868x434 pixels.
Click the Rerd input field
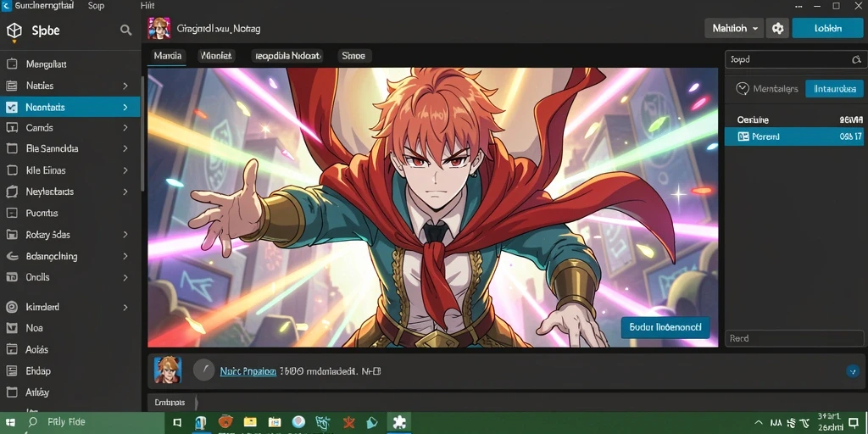(x=793, y=338)
